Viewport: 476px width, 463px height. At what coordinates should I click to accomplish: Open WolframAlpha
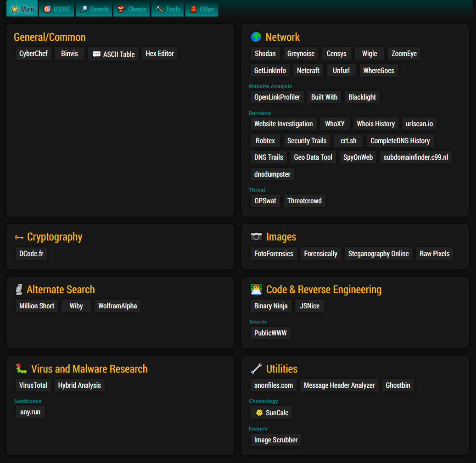pyautogui.click(x=118, y=306)
